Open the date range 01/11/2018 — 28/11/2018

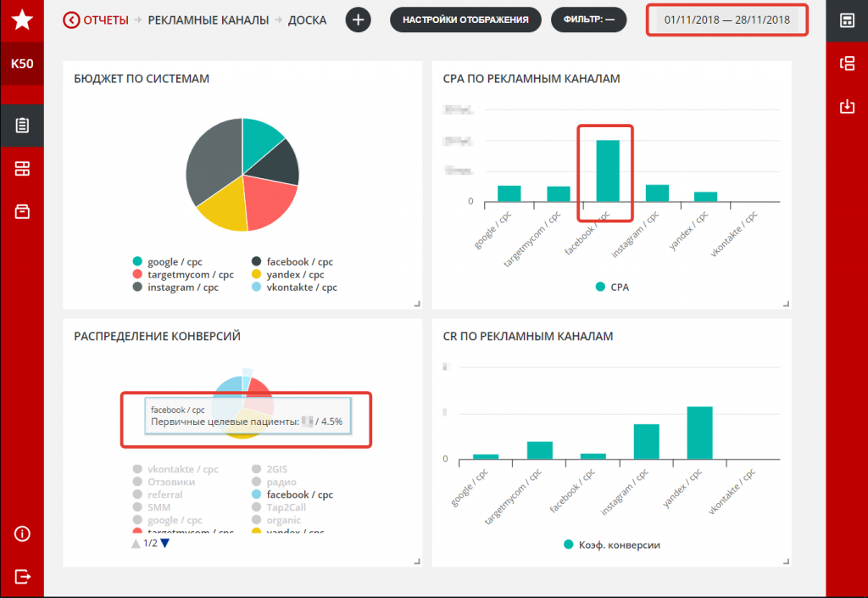(x=726, y=20)
